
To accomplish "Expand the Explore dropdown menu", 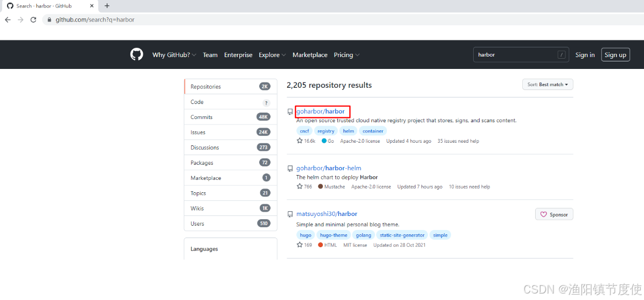I will click(x=272, y=55).
